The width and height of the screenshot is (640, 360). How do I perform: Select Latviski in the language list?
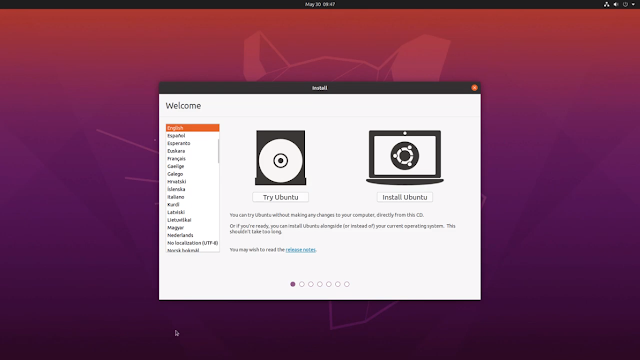tap(192, 212)
